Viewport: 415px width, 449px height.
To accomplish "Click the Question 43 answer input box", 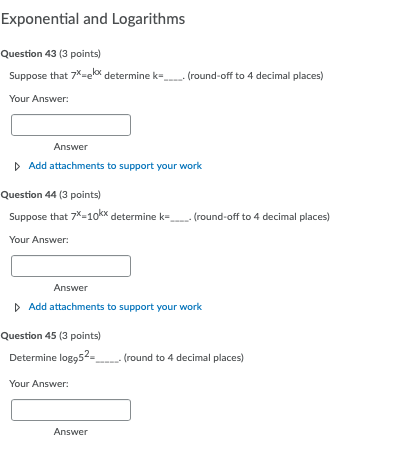I will click(71, 125).
